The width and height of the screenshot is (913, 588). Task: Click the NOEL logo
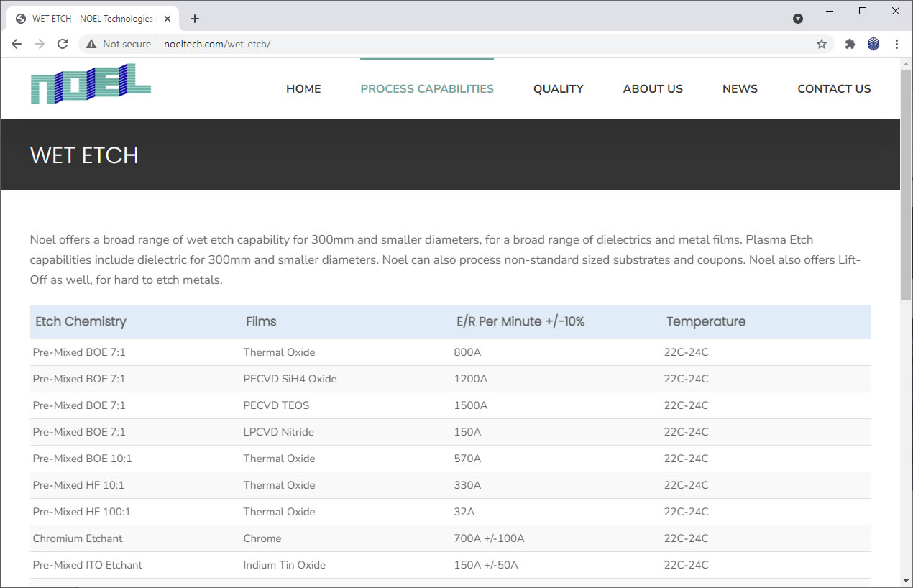(x=91, y=84)
